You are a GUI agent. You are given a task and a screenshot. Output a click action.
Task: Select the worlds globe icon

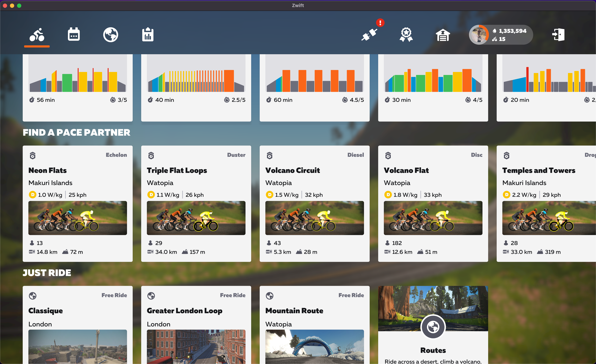(x=111, y=35)
